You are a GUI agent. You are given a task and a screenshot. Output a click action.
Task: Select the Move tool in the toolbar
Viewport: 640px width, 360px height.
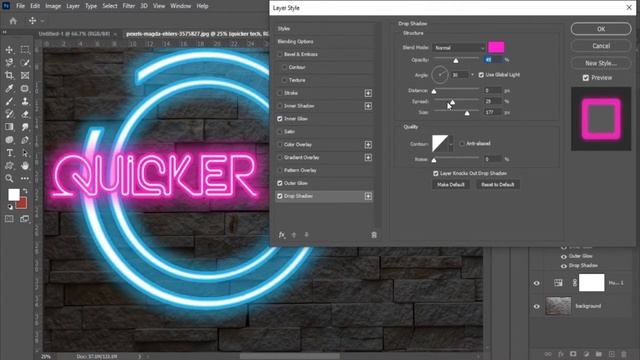click(9, 50)
